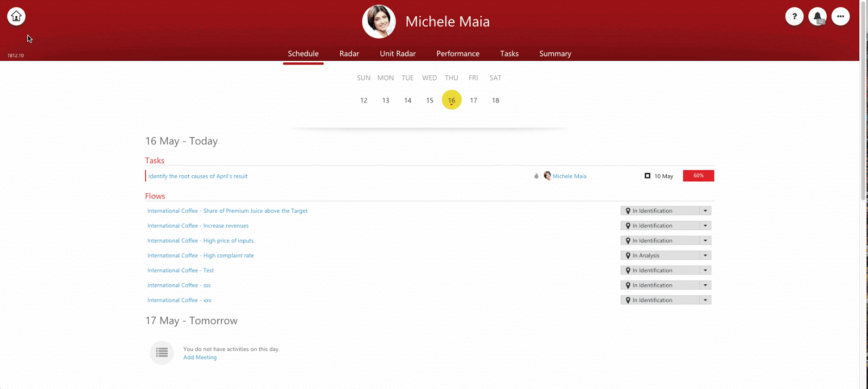Select day 17 in the week calendar
Screen dimensions: 868x389
coord(474,100)
